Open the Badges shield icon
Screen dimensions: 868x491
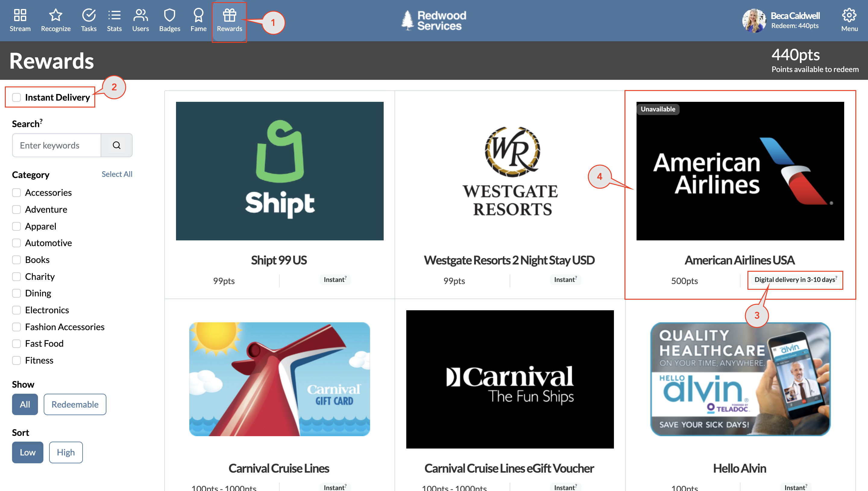pyautogui.click(x=169, y=15)
